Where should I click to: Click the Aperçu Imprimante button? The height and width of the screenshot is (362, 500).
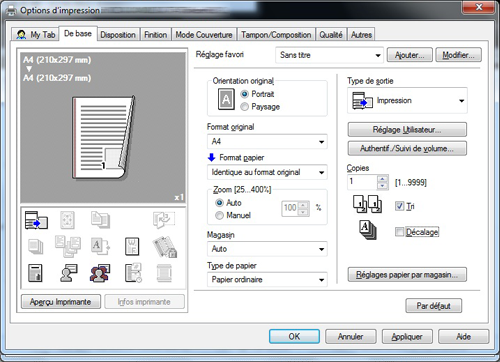[61, 302]
